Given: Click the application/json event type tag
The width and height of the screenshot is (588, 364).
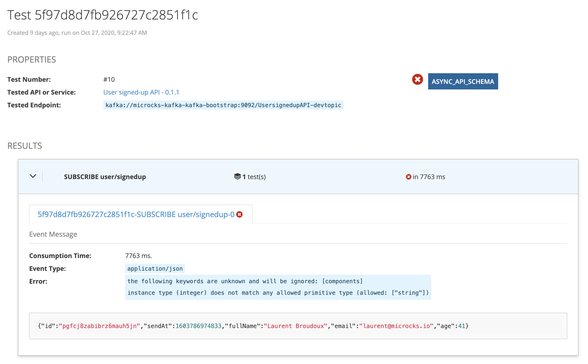Looking at the screenshot, I should [x=155, y=268].
